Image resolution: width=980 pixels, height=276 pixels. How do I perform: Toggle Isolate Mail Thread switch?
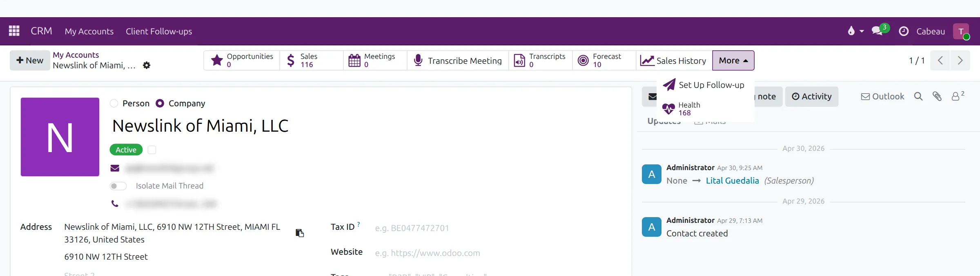tap(118, 186)
